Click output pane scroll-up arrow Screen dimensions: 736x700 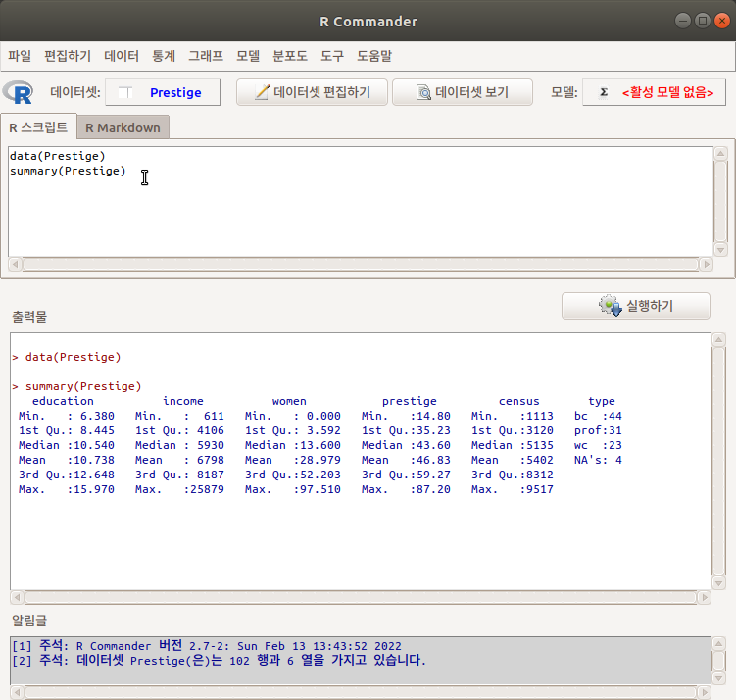[718, 340]
